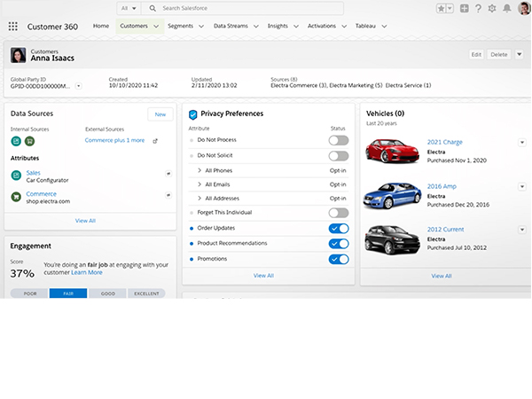The image size is (532, 399).
Task: Open the Activations dropdown chevron
Action: tap(344, 26)
